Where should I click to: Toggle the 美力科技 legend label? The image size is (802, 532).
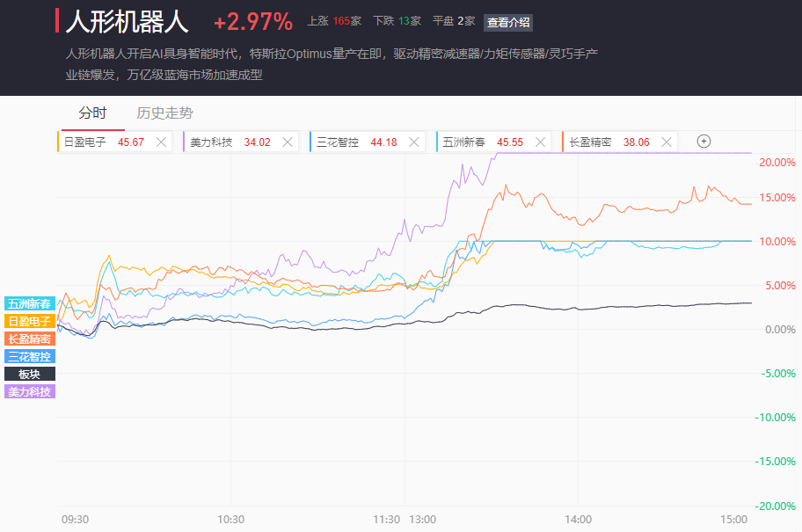pos(30,391)
